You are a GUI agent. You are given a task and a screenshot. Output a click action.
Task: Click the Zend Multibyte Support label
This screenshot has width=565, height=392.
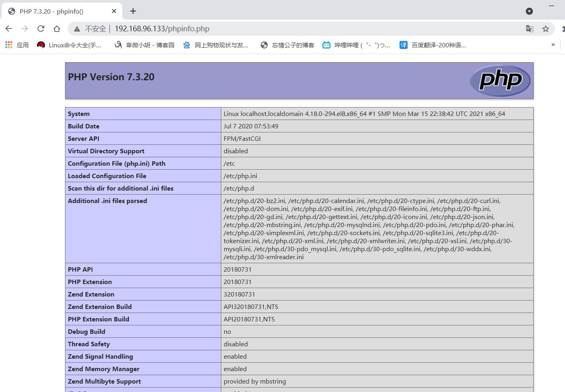(x=104, y=381)
